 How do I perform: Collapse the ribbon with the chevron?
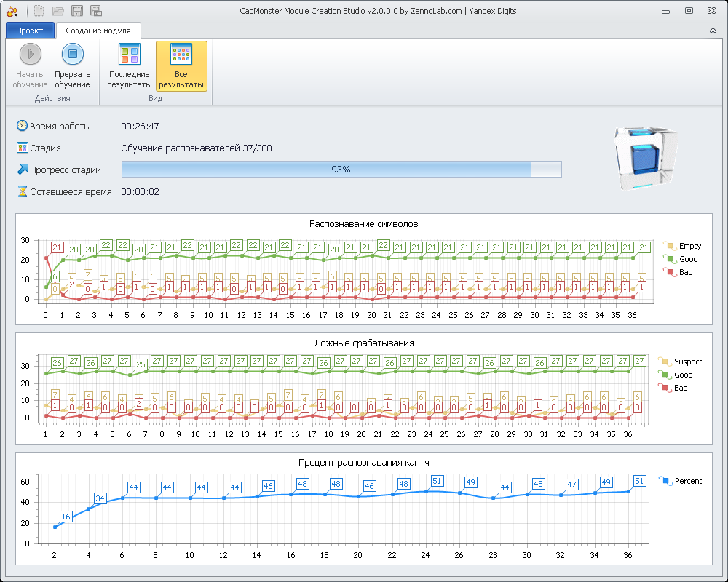point(713,31)
